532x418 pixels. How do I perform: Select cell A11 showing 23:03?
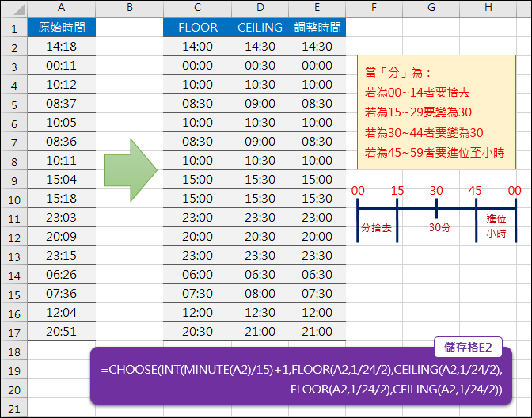pos(62,218)
